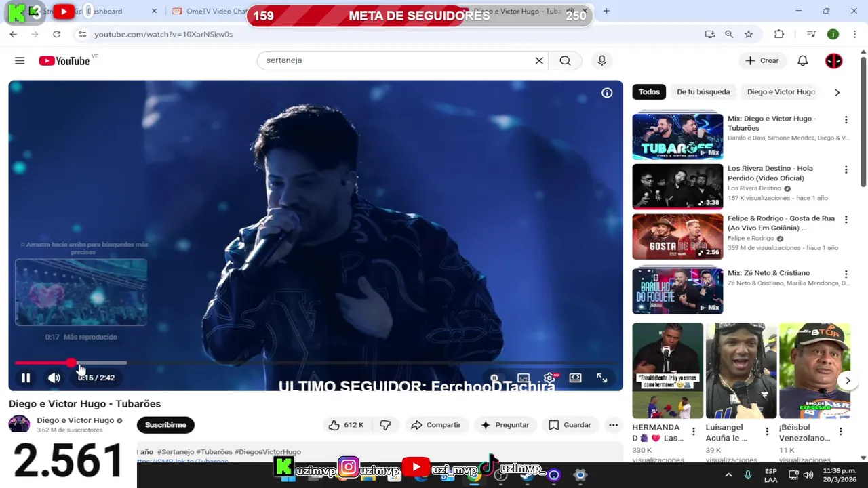Click the #DiegoeVictorHugo hashtag
Screen dimensions: 868x488
268,452
